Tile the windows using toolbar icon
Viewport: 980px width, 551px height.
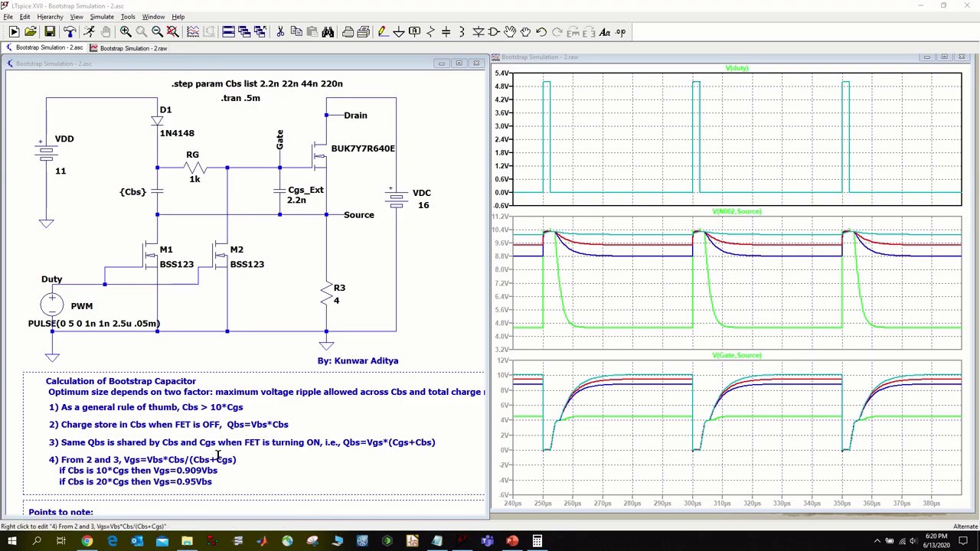click(x=228, y=32)
